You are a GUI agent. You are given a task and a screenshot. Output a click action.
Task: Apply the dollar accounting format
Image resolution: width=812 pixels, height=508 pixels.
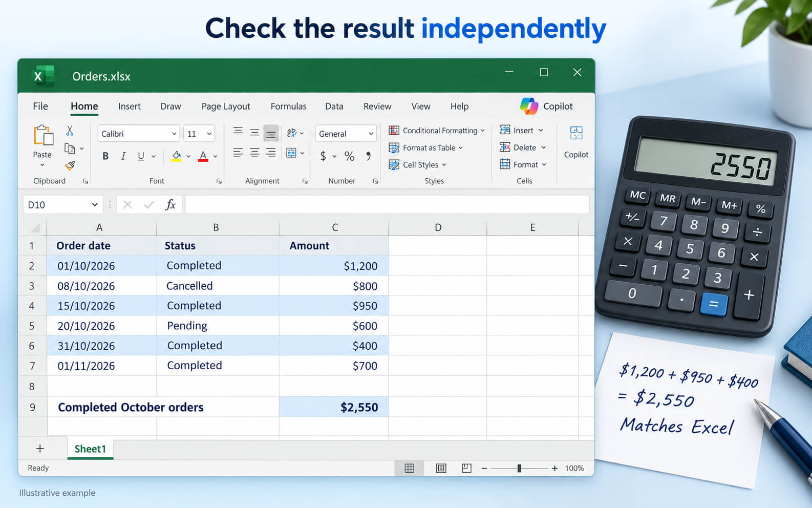pos(323,156)
